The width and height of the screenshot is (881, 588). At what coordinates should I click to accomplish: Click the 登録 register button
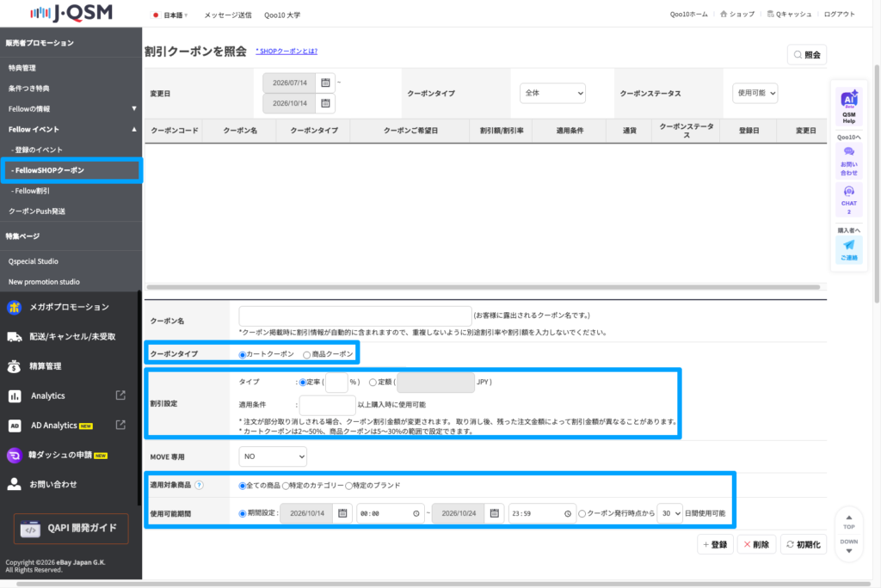tap(715, 544)
